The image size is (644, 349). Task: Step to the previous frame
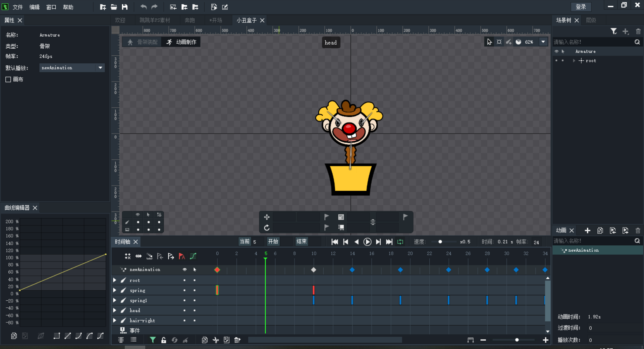click(x=345, y=242)
